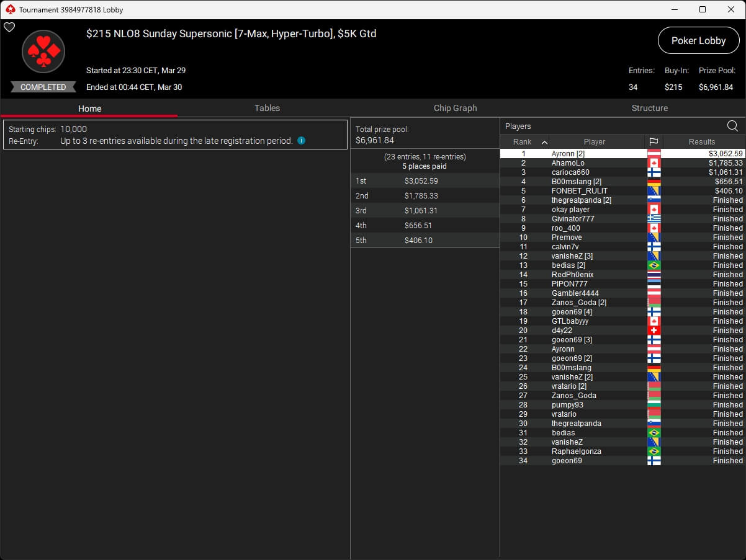Sort list by Results column header
Screen dimensions: 746x560
click(x=702, y=142)
